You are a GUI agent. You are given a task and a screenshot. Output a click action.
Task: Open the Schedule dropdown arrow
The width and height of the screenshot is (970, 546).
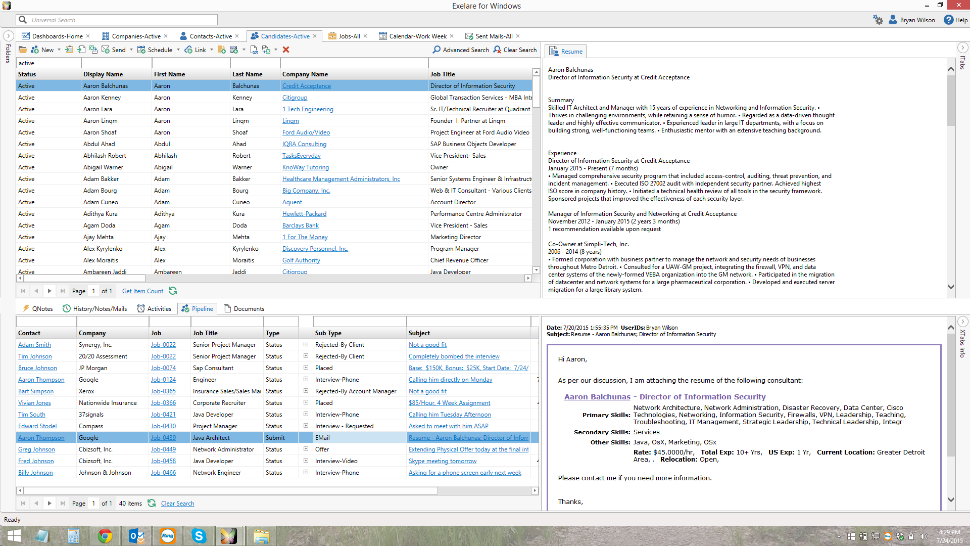point(178,49)
